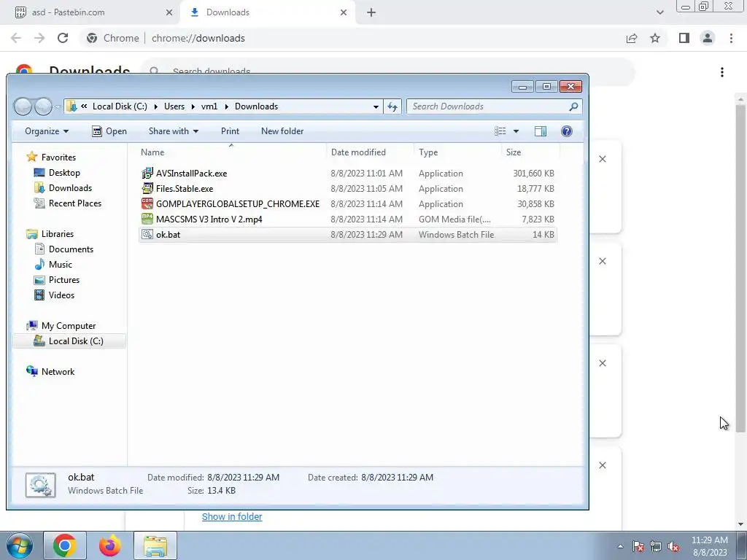Click Print in Explorer toolbar
The width and height of the screenshot is (747, 560).
coord(230,131)
